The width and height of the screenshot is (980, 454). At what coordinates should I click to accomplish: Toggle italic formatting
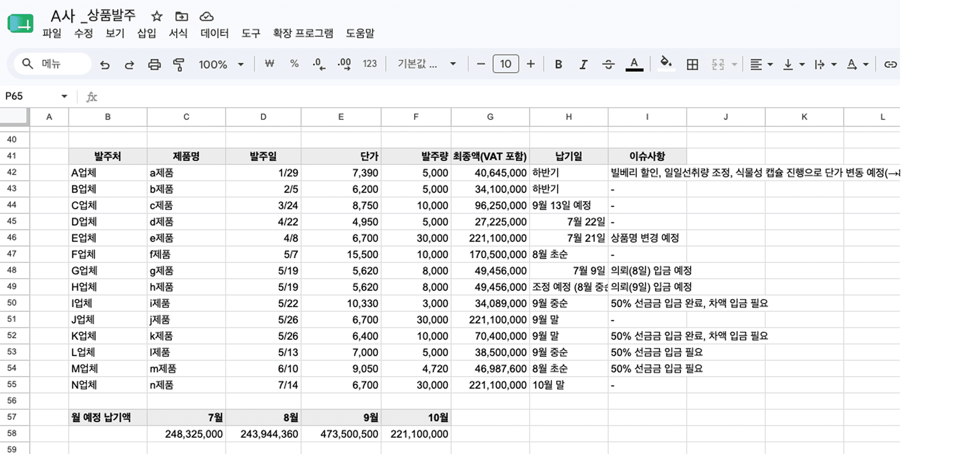point(583,64)
